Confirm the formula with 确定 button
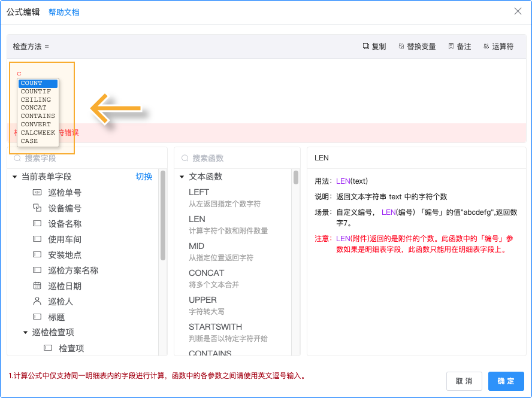 tap(506, 381)
